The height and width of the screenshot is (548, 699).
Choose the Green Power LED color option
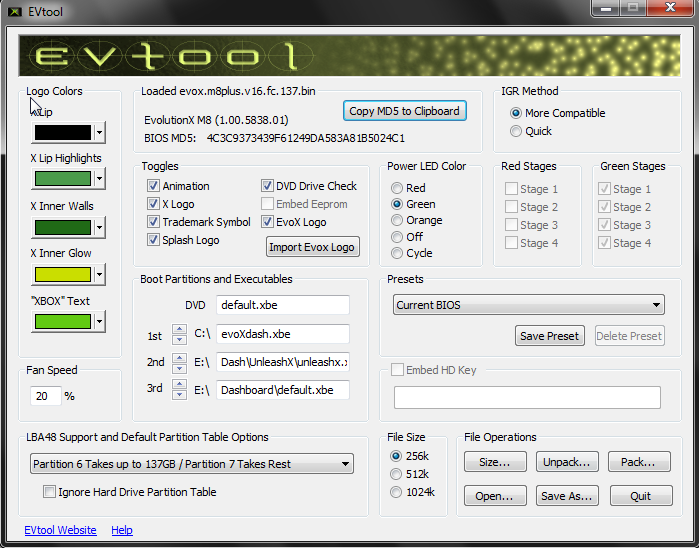click(x=397, y=204)
